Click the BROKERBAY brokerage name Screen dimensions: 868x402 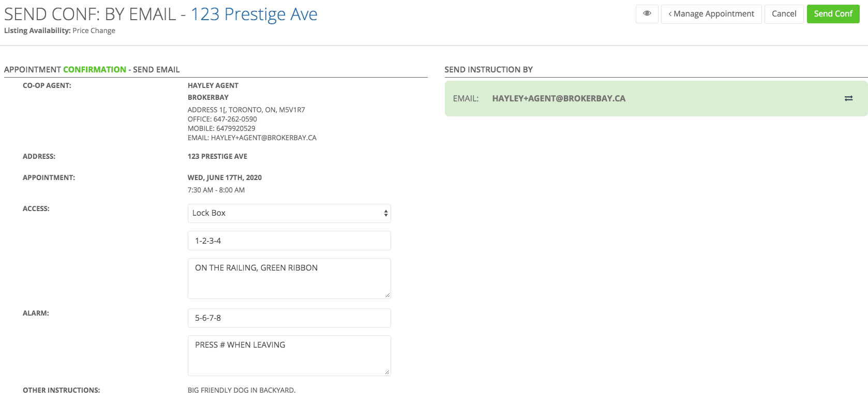pos(208,97)
